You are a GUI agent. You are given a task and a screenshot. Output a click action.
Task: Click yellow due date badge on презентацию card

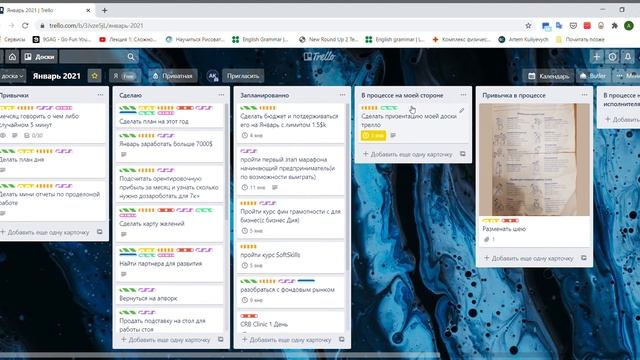(373, 135)
